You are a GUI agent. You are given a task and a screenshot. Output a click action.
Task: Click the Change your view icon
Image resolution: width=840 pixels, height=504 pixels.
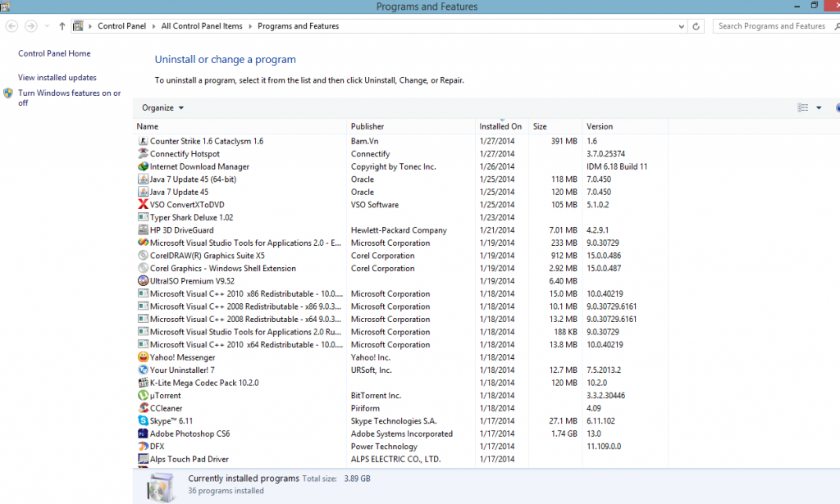[802, 107]
